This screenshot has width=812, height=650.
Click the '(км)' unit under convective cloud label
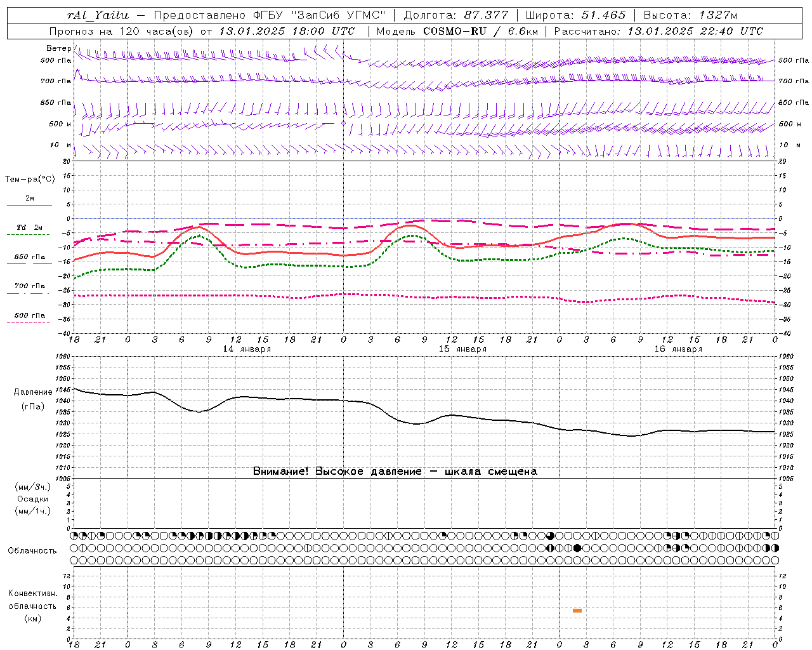coord(33,618)
